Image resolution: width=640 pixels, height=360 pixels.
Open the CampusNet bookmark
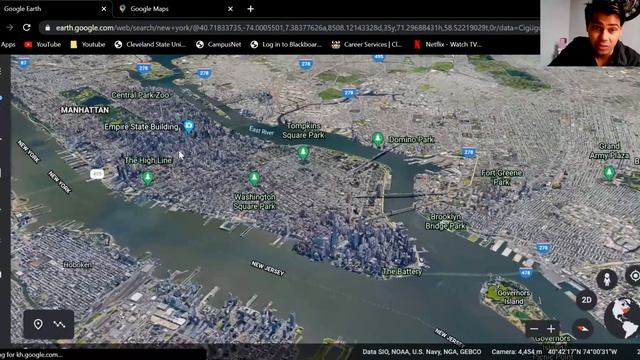point(218,44)
